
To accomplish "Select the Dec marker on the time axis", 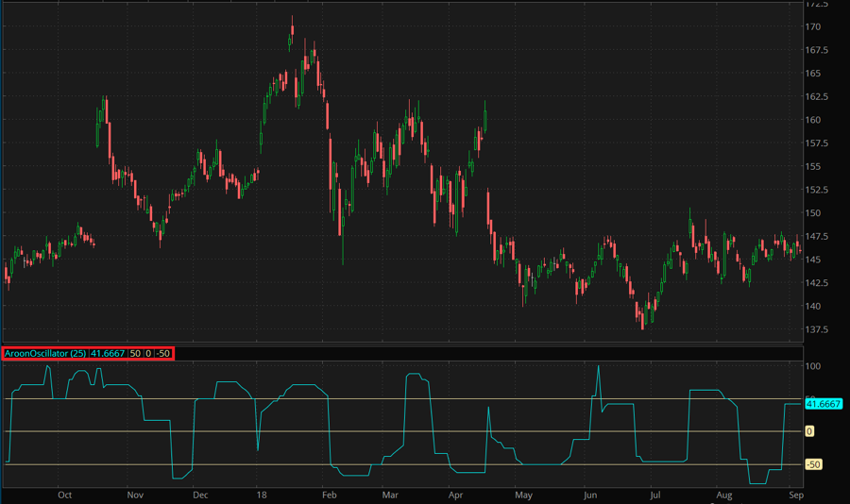I will [x=199, y=495].
